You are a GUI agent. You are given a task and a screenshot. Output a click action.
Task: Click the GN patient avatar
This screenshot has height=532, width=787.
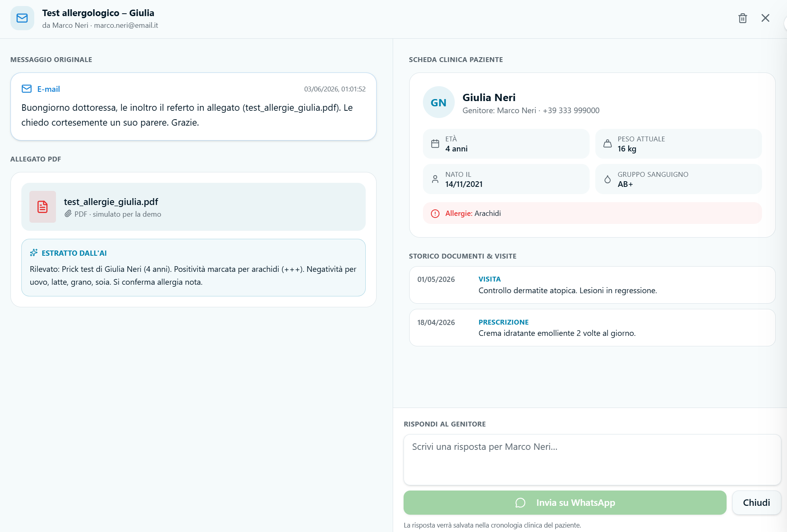439,102
